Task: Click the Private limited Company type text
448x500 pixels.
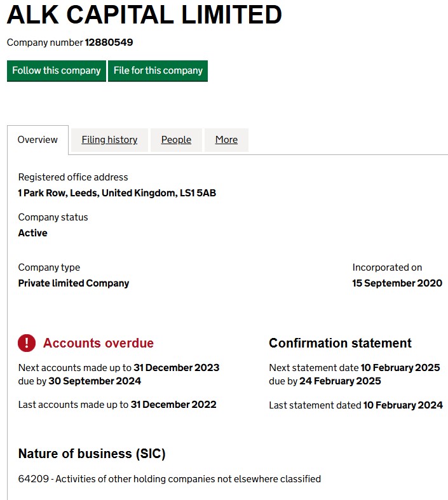Action: [x=74, y=283]
